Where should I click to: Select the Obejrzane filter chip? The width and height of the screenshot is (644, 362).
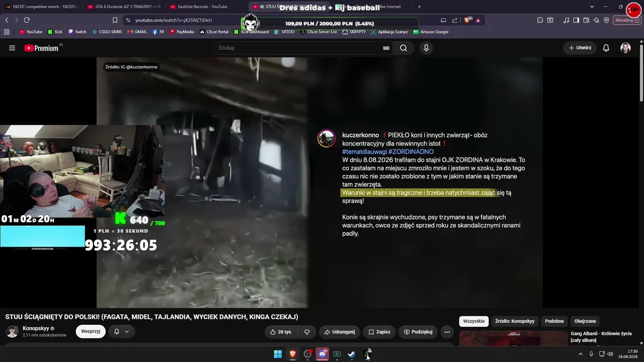pos(585,321)
